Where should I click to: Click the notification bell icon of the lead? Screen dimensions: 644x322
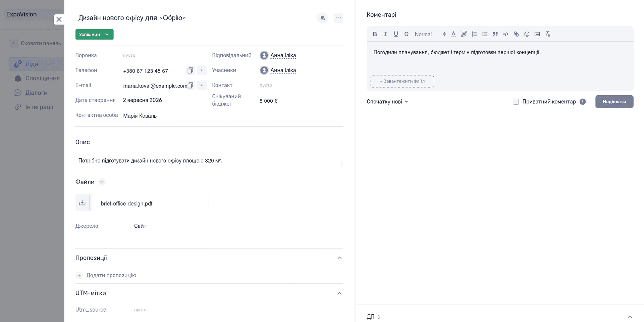point(323,18)
